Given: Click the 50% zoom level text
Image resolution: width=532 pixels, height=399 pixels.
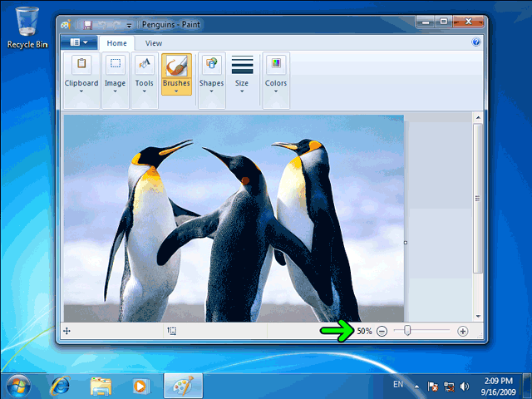Looking at the screenshot, I should [364, 331].
